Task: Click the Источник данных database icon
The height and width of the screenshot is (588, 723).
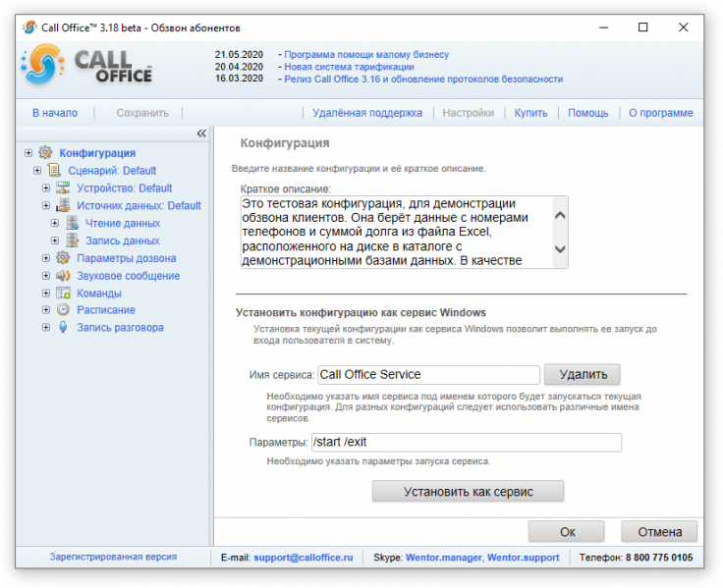Action: point(63,205)
